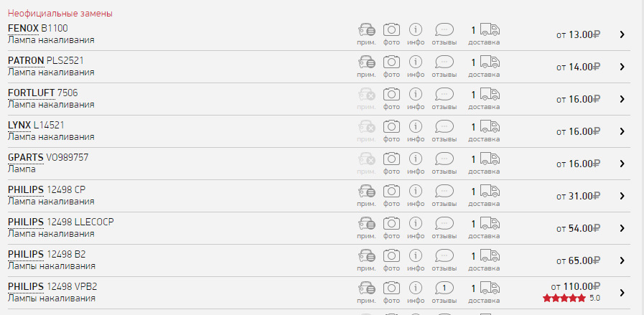This screenshot has height=315, width=644.
Task: Expand offers for FENOX B1100 row
Action: [622, 34]
